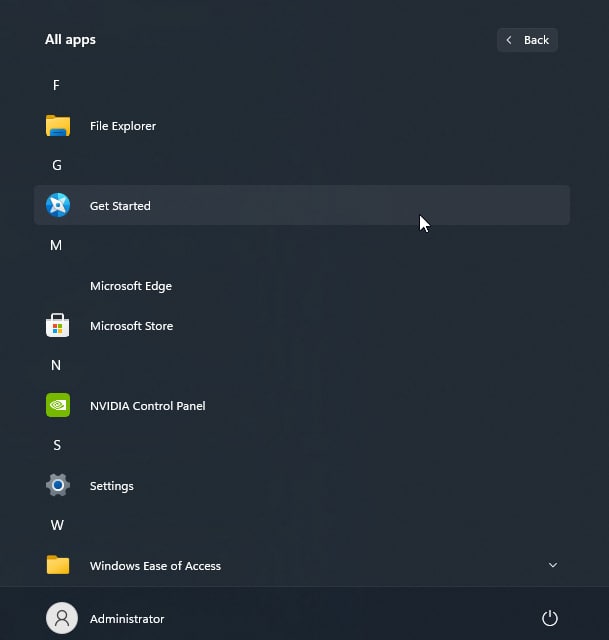Click the S letter header

[x=57, y=445]
